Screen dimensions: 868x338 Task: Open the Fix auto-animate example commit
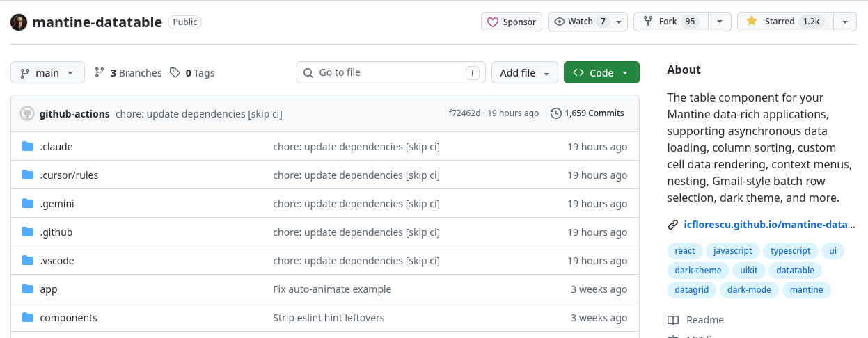332,289
